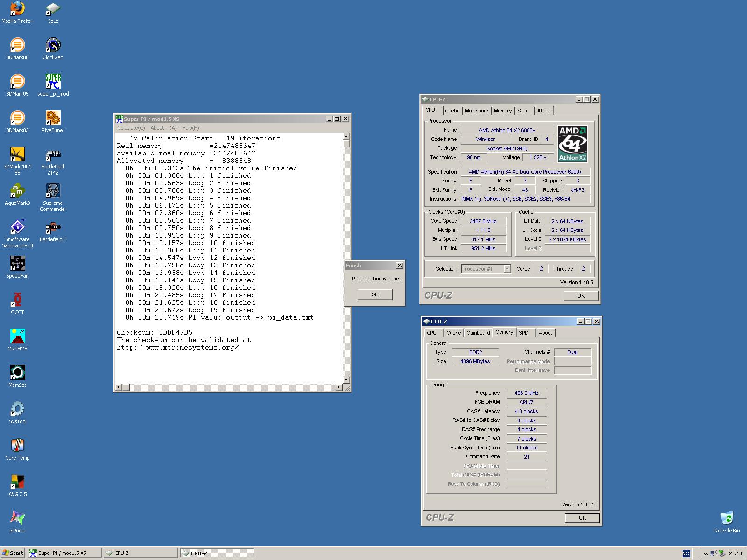The height and width of the screenshot is (560, 747).
Task: Select the wPrime desktop icon
Action: (17, 522)
